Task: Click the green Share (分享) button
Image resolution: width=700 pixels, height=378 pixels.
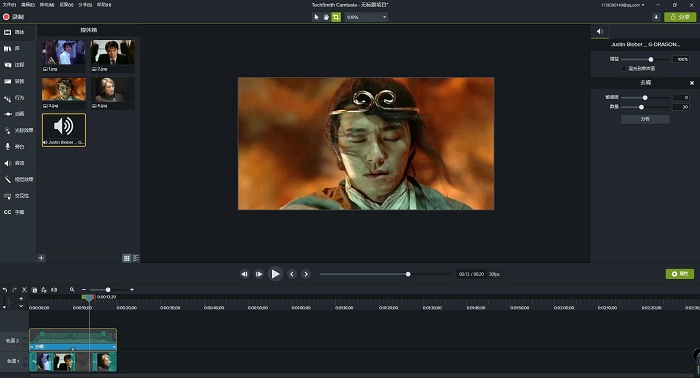Action: pyautogui.click(x=680, y=17)
